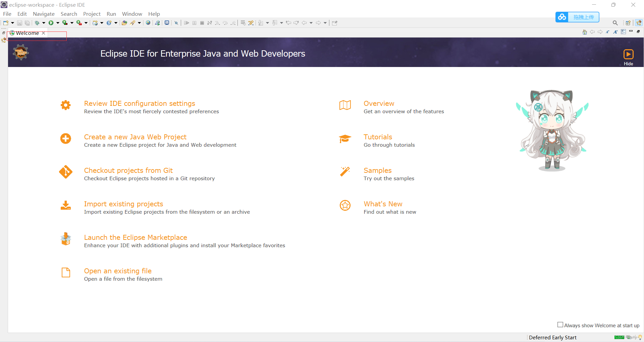Click the Open Perspective icon
644x342 pixels.
pyautogui.click(x=628, y=23)
